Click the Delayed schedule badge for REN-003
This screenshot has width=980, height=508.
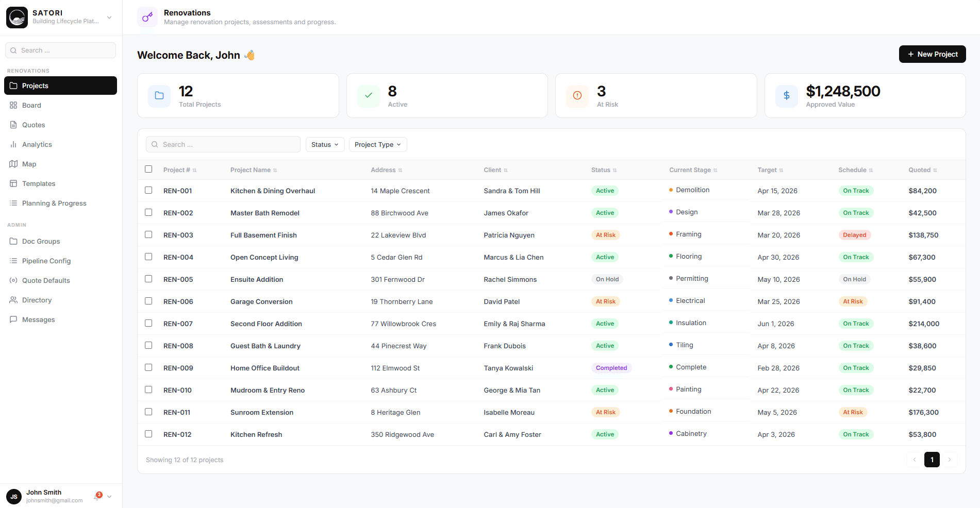click(854, 235)
